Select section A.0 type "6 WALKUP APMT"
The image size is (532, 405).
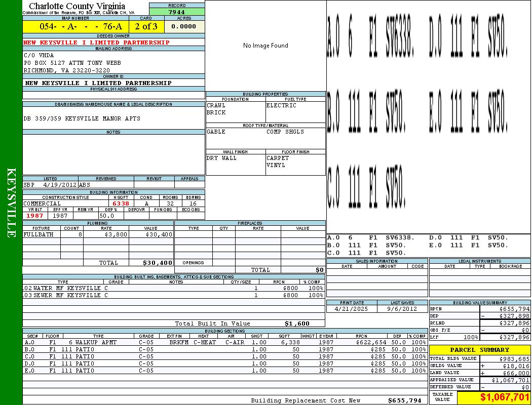(x=93, y=343)
